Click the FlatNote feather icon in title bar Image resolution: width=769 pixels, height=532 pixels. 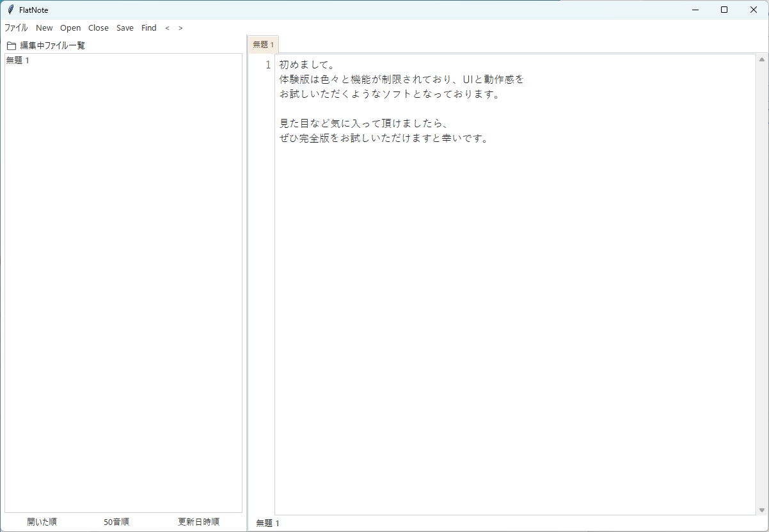click(11, 10)
